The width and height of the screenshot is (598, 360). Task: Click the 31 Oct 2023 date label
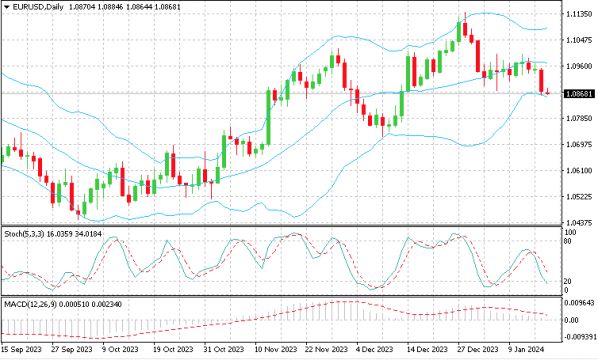(x=223, y=349)
